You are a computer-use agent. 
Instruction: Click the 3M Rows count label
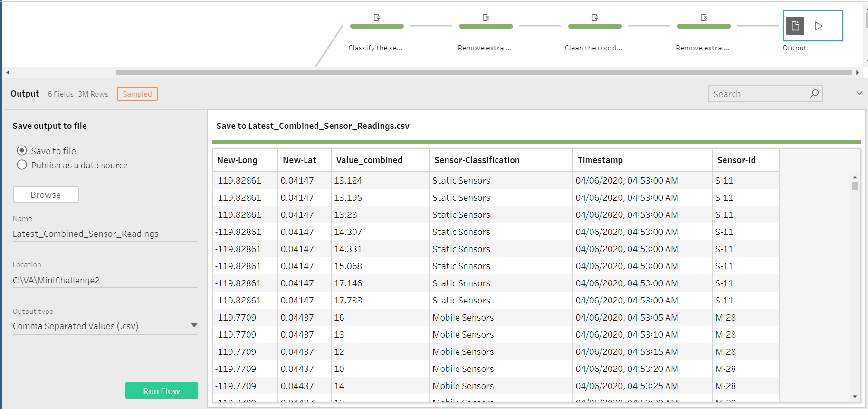tap(93, 94)
